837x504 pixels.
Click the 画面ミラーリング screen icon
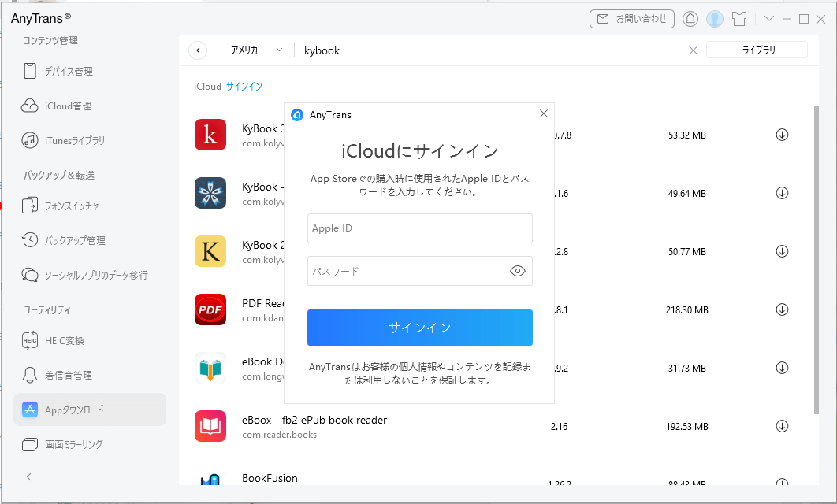point(30,444)
